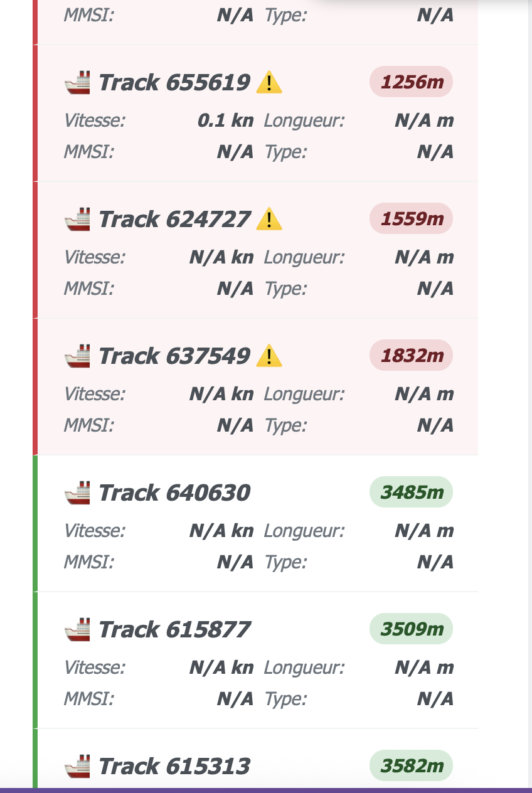
Task: Click the ship icon for Track 615877
Action: point(78,629)
